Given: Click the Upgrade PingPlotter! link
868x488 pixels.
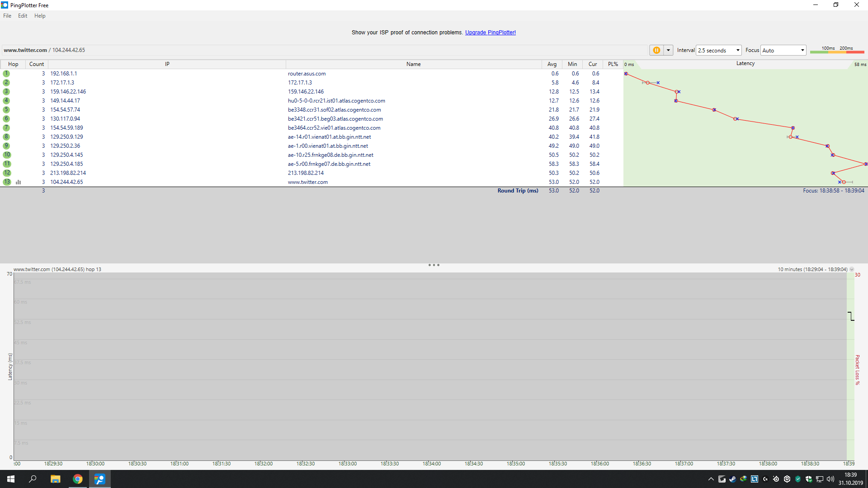Looking at the screenshot, I should (490, 33).
